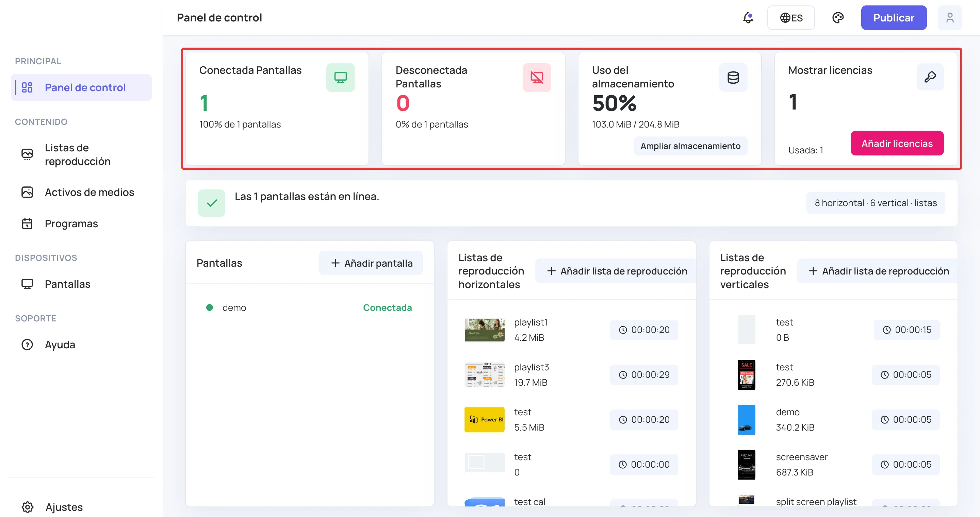The width and height of the screenshot is (980, 517).
Task: Click the Ayuda question mark icon
Action: 27,345
